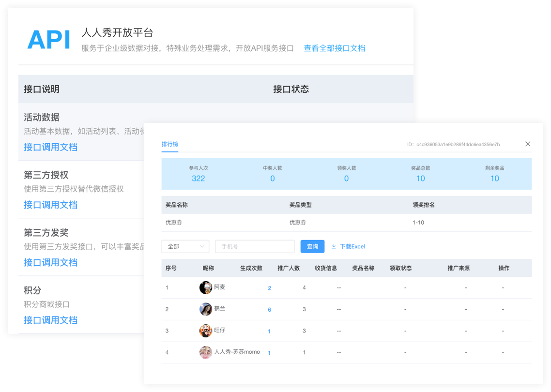
Task: Open 人人秀-苏苏momo's generation count 1
Action: click(x=269, y=353)
